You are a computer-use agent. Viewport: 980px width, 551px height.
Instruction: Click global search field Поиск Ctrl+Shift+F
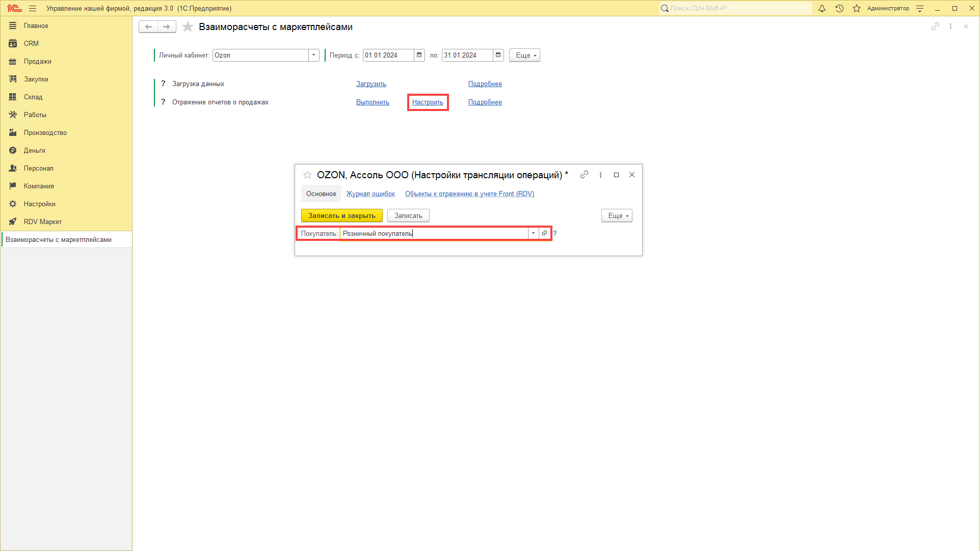735,8
